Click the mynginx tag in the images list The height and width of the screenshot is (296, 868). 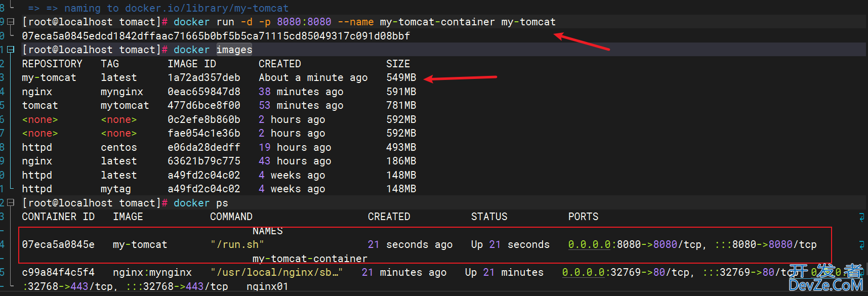click(122, 92)
